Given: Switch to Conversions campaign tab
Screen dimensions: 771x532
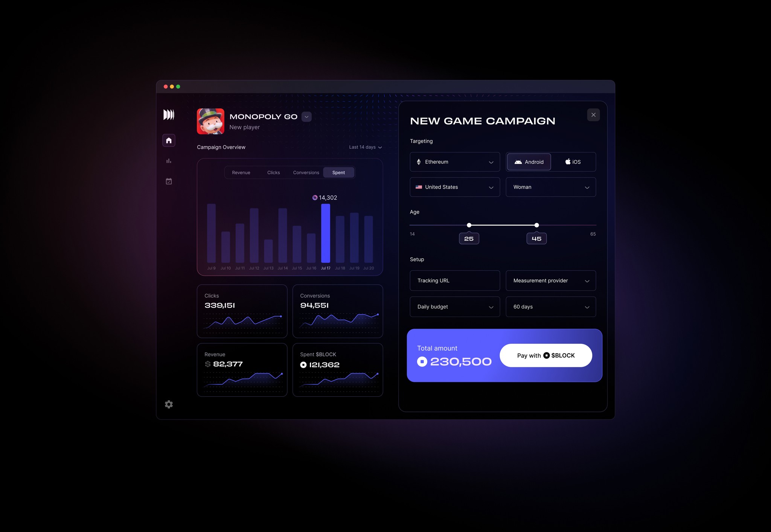Looking at the screenshot, I should [x=306, y=172].
